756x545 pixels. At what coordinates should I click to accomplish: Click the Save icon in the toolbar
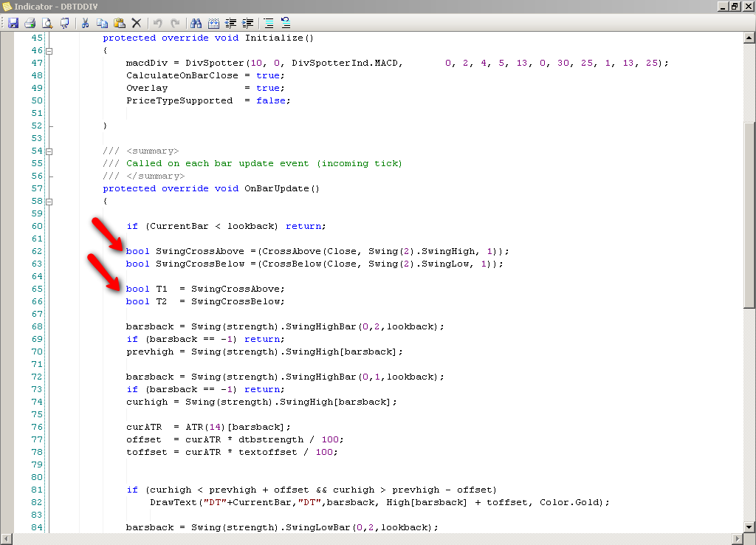(13, 23)
